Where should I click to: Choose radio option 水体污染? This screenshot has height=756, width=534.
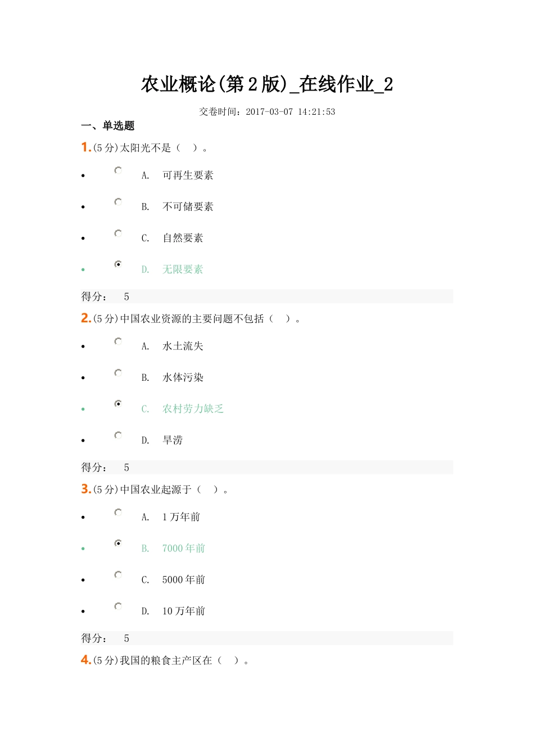point(118,373)
